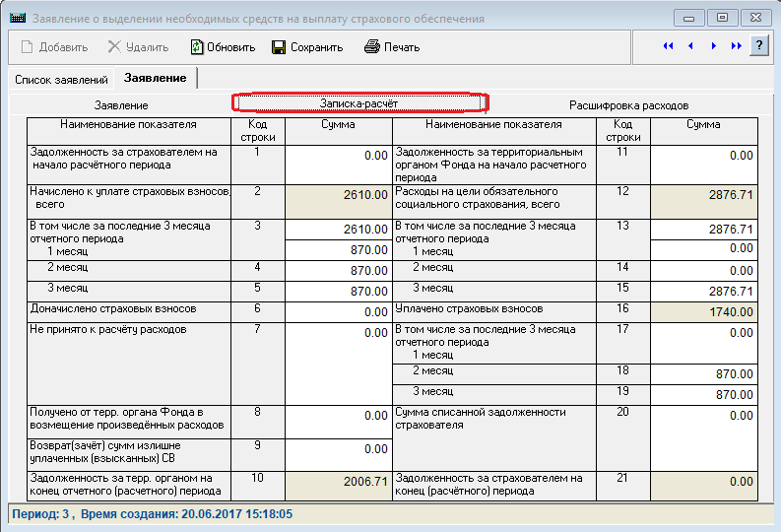Click the Обновить button label

[x=231, y=47]
